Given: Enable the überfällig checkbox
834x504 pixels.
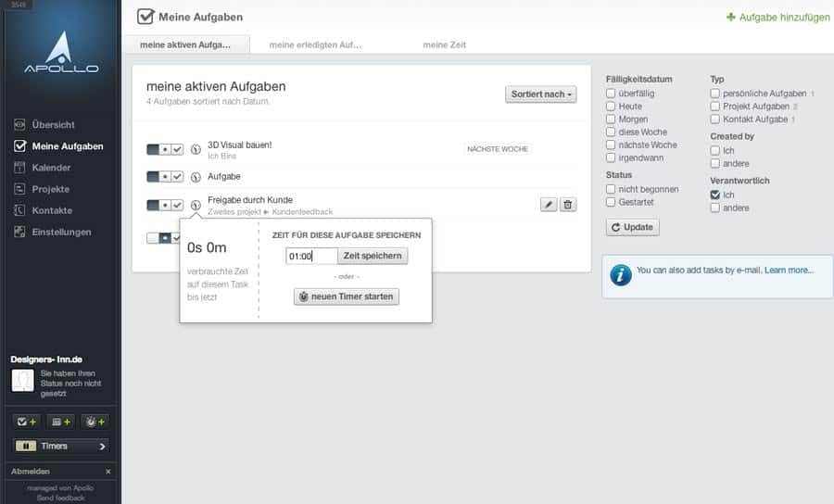Looking at the screenshot, I should click(x=611, y=93).
